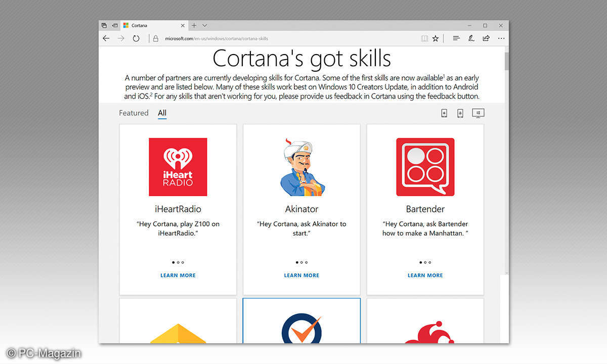
Task: Switch to the Featured tab
Action: point(134,113)
